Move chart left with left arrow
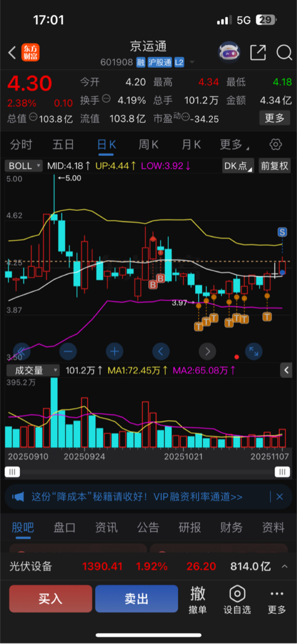297x644 pixels. [x=161, y=351]
